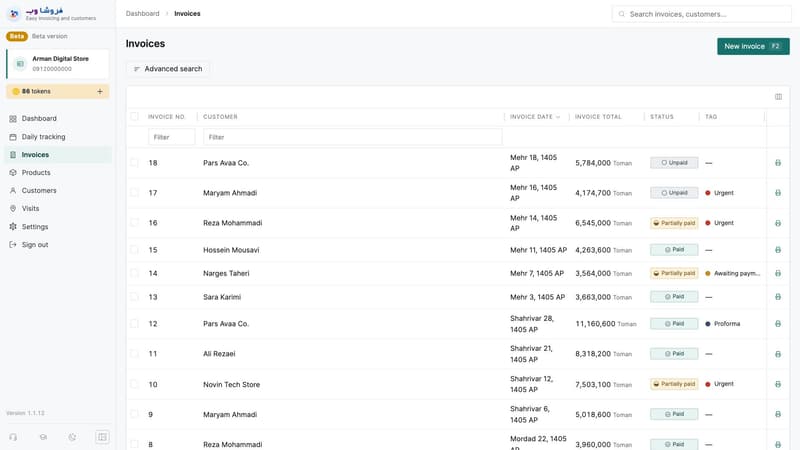The height and width of the screenshot is (450, 800).
Task: Check the box for invoice 12
Action: (134, 323)
